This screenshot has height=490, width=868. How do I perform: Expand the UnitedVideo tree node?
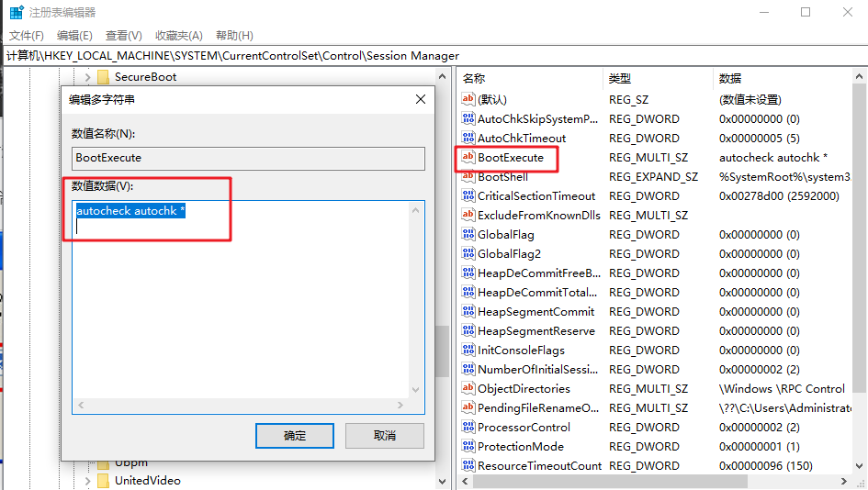[87, 481]
